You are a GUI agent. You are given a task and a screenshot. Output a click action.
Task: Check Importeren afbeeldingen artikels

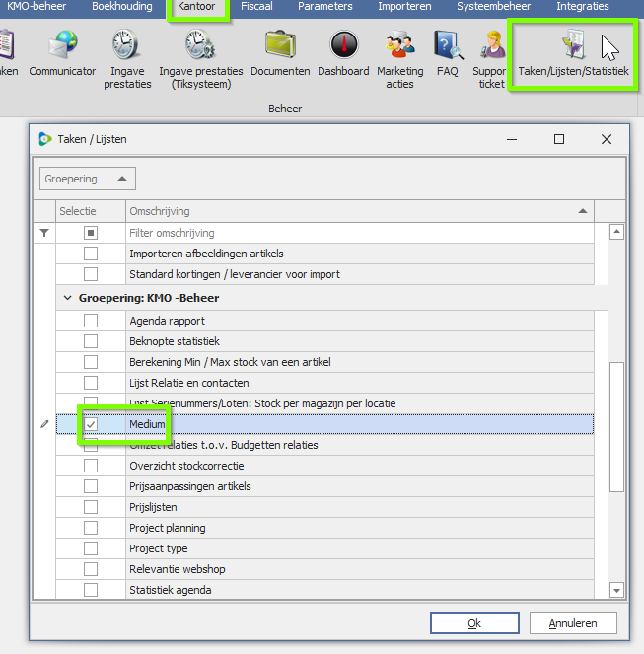91,254
